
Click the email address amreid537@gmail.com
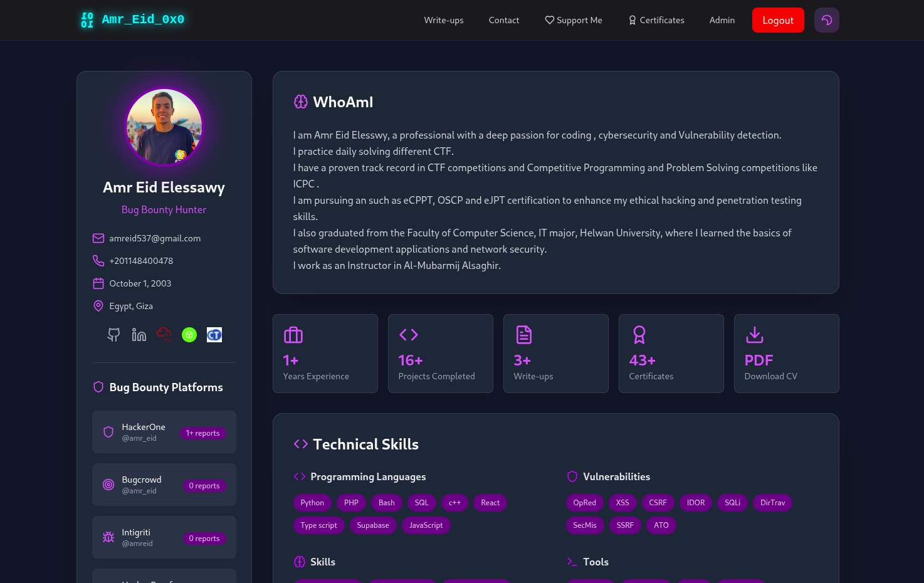tap(155, 238)
